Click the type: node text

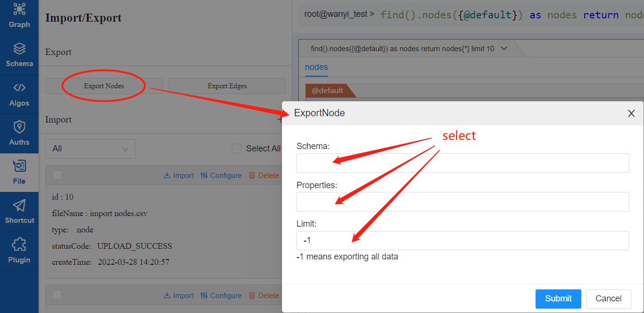(x=73, y=230)
